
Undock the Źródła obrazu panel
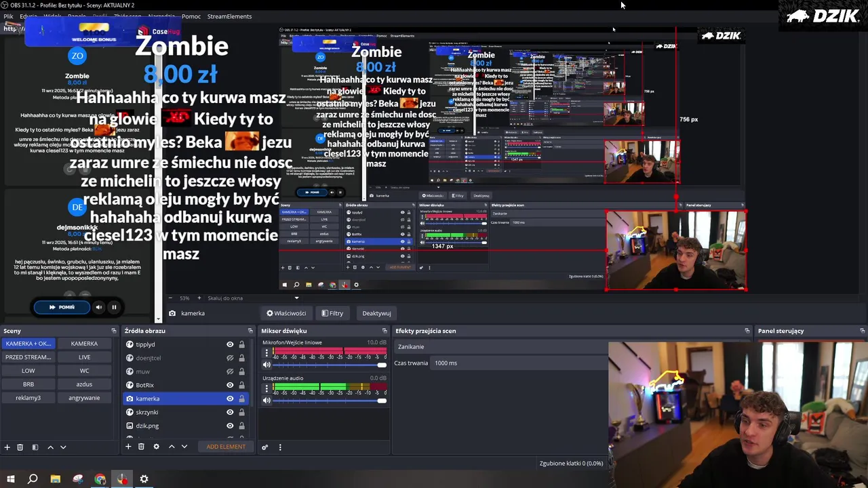250,331
